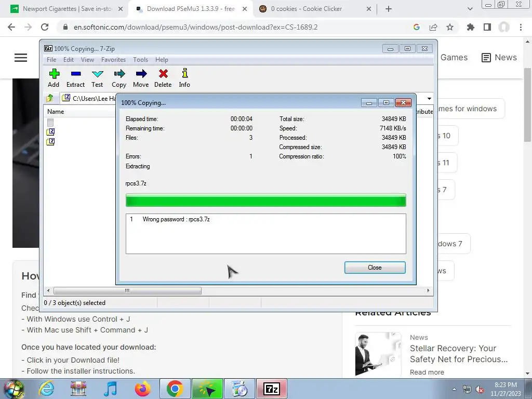Click the Chrome page vertical scrollbar

click(x=527, y=105)
